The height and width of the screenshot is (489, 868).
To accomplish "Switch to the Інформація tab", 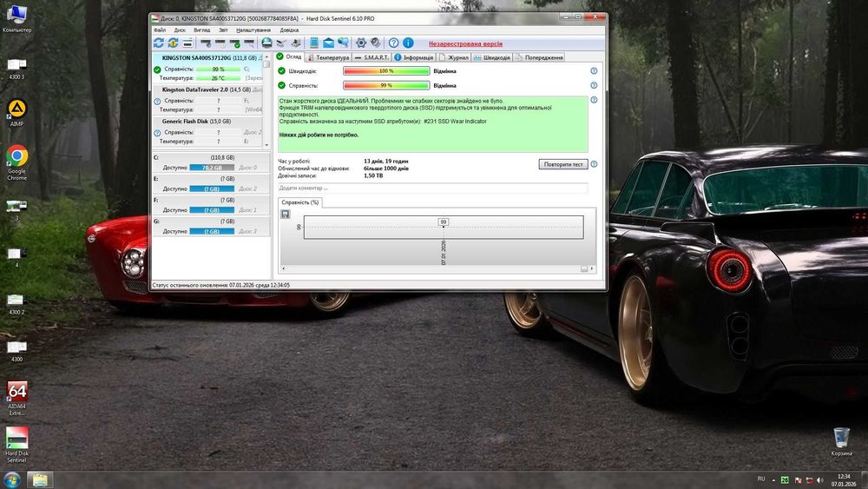I will tap(413, 57).
